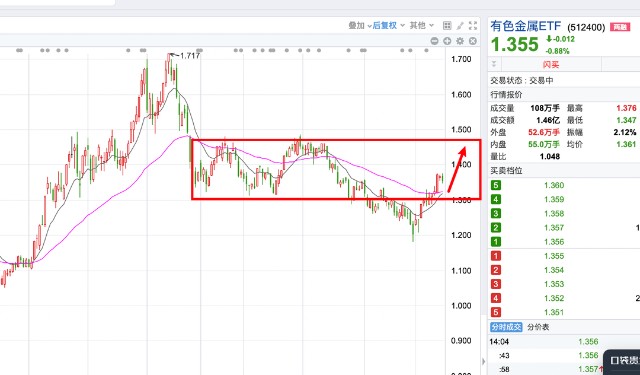Open the chart grid layout icon
Screen dimensions: 640x375
[447, 26]
